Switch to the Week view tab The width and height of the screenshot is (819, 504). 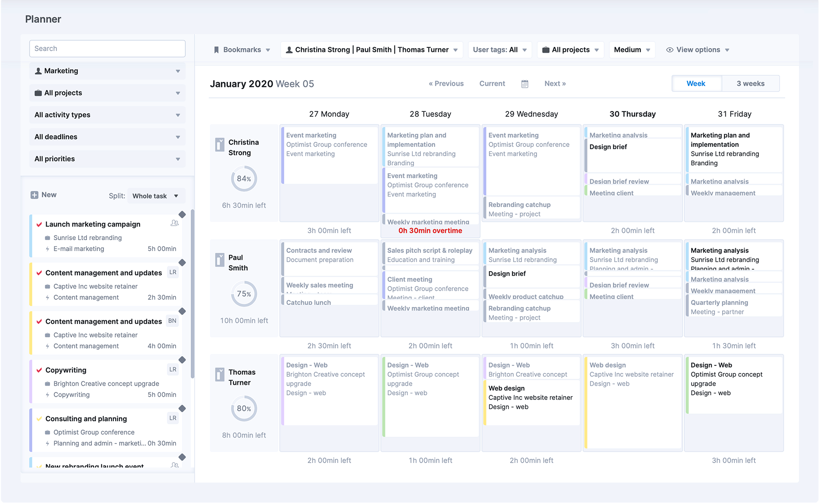(x=696, y=84)
